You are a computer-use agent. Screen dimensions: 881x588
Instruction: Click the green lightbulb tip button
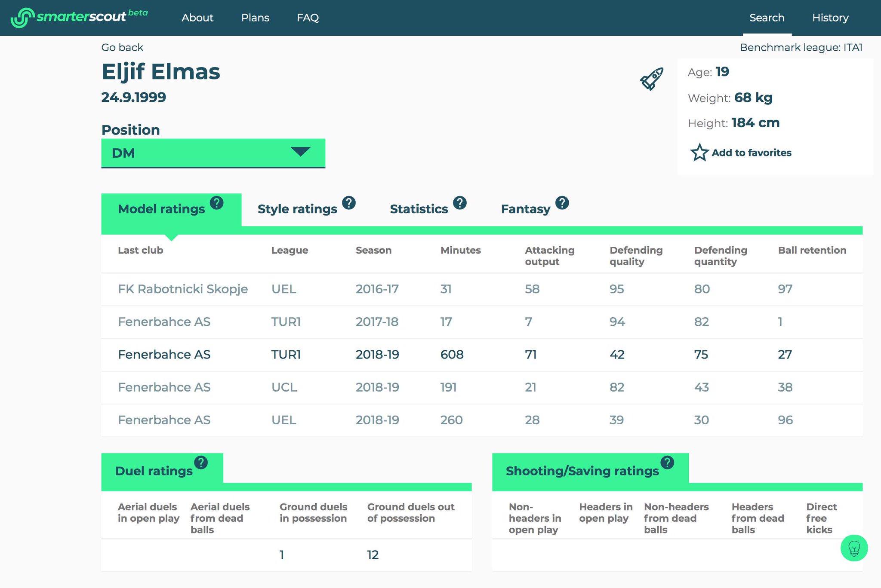[854, 548]
